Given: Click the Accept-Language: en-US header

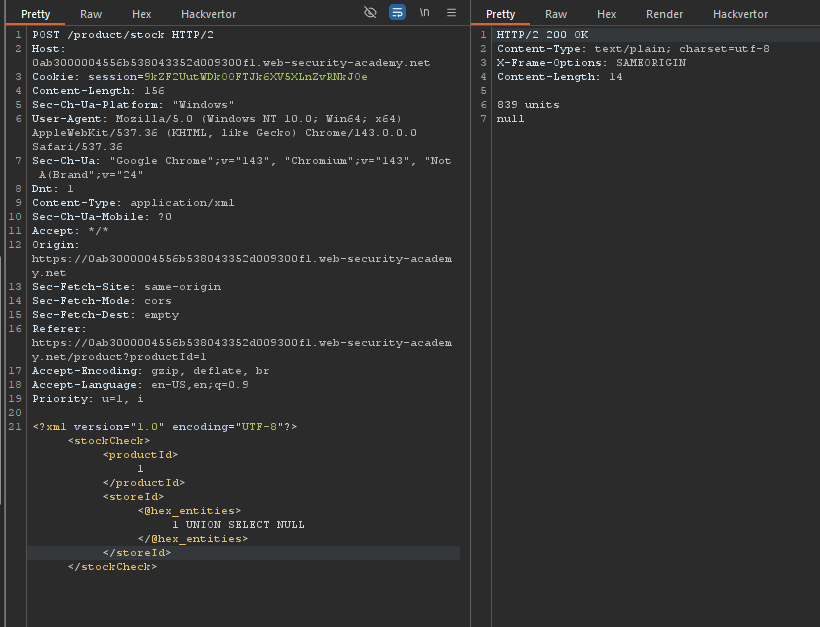Looking at the screenshot, I should tap(140, 385).
